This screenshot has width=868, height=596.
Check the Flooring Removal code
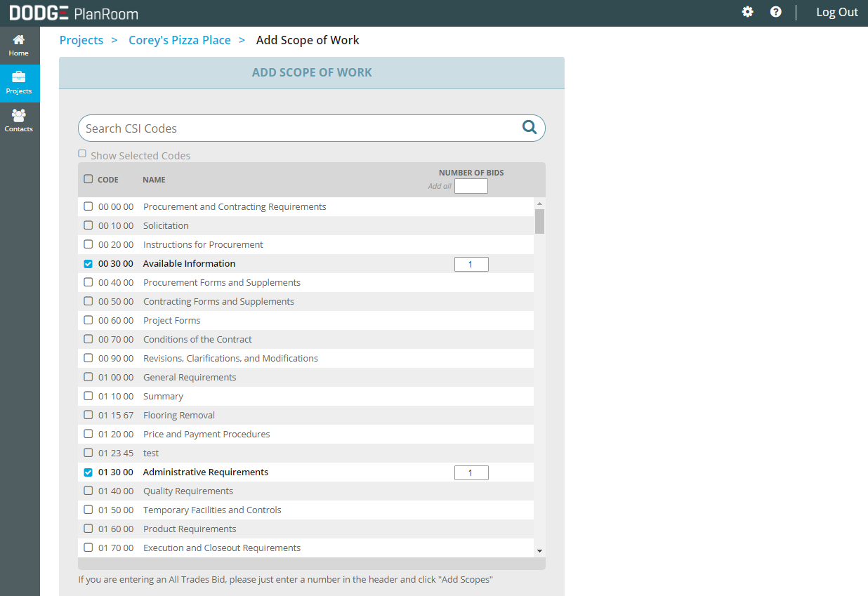[x=88, y=415]
